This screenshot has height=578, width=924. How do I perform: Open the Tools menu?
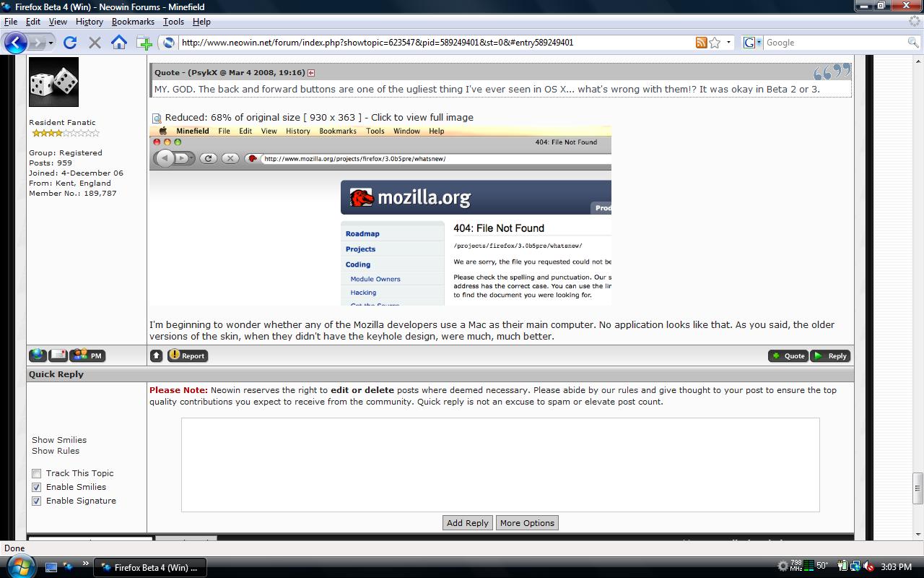(173, 22)
